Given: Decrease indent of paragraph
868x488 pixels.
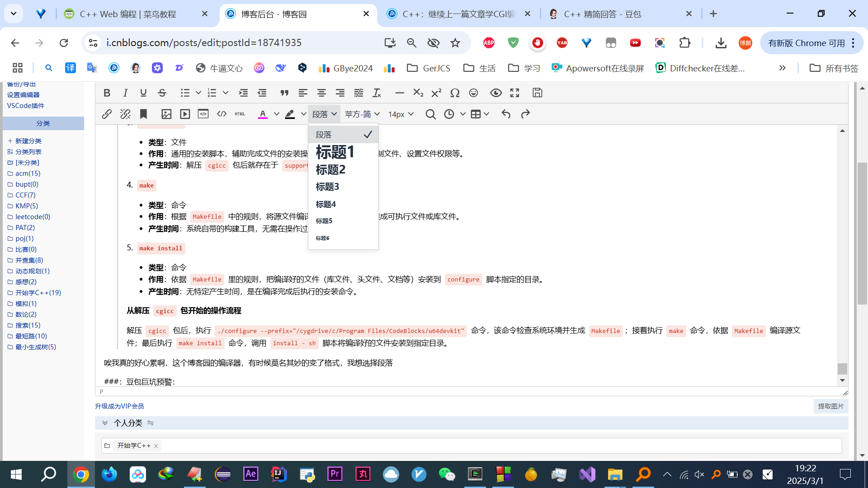Looking at the screenshot, I should 262,93.
